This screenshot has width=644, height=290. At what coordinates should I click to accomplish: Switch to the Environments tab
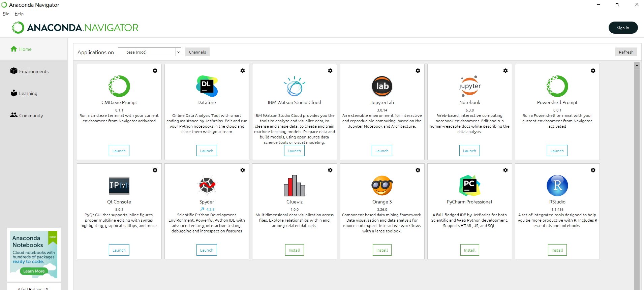tap(34, 71)
